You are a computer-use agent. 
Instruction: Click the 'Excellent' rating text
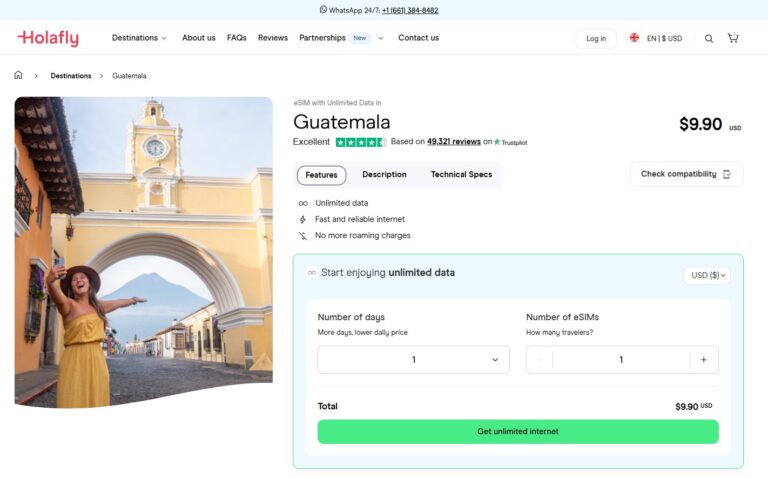coord(312,142)
